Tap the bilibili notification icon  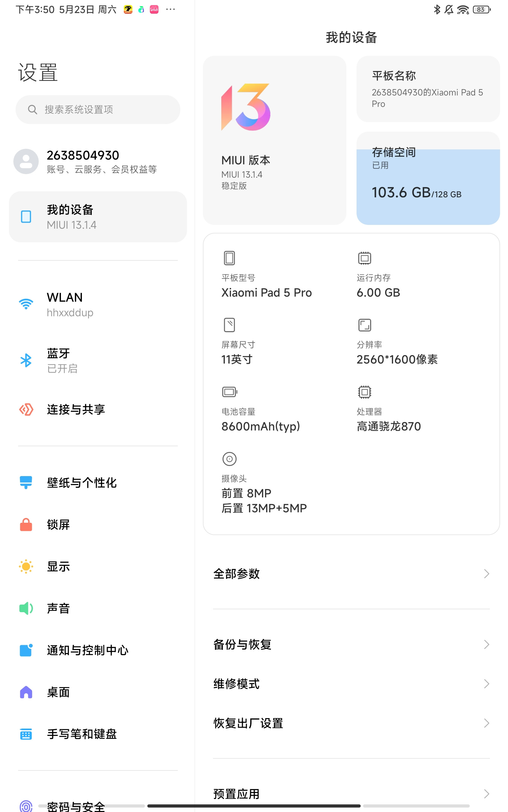click(x=154, y=10)
